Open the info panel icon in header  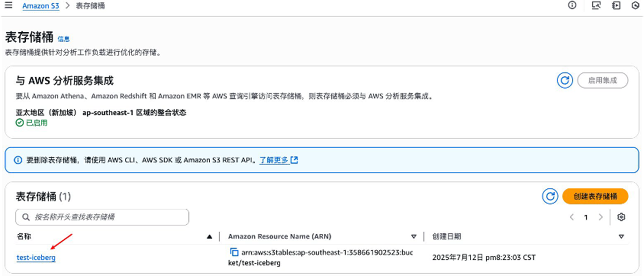tap(572, 5)
